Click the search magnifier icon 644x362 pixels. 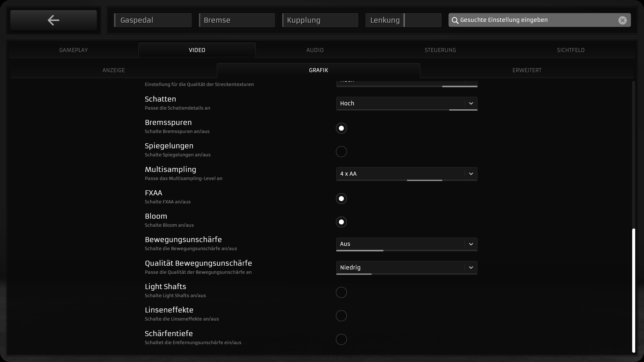tap(455, 20)
